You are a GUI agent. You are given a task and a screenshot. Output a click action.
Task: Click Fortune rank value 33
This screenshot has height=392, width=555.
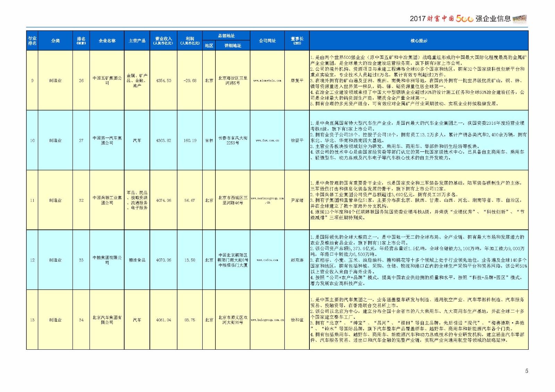[x=81, y=260]
